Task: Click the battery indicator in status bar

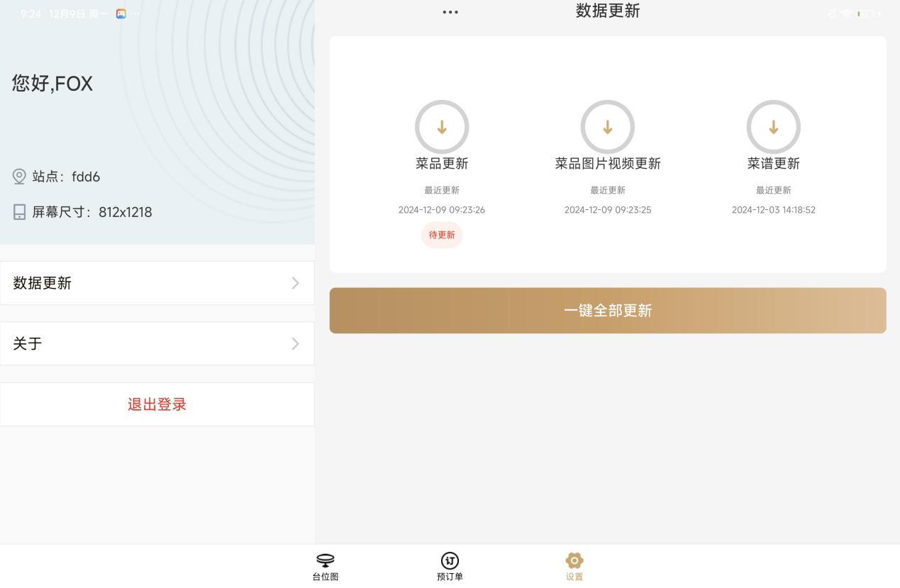Action: [x=867, y=14]
